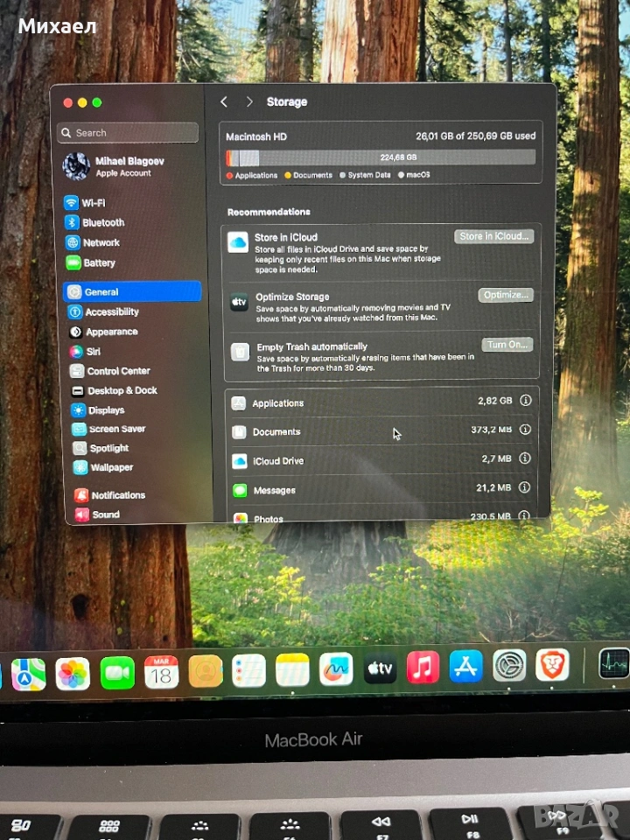The width and height of the screenshot is (630, 840).
Task: Open Activity Monitor from the Dock
Action: [x=614, y=663]
